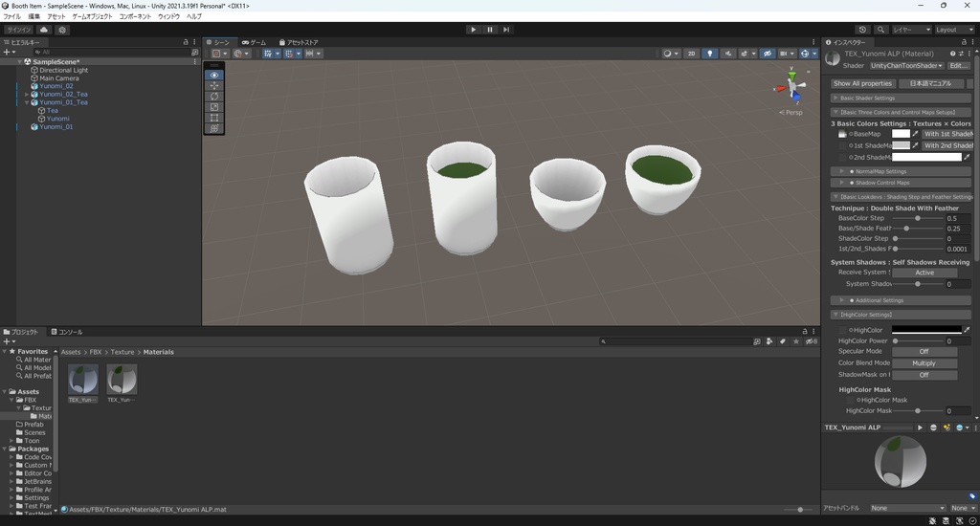The height and width of the screenshot is (526, 980).
Task: Toggle scene visibility hidden objects button
Action: click(x=768, y=54)
